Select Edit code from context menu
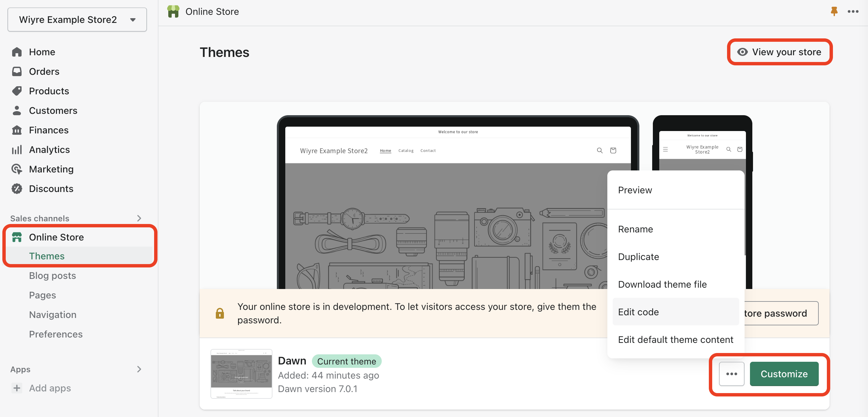Viewport: 868px width, 417px height. [x=639, y=311]
